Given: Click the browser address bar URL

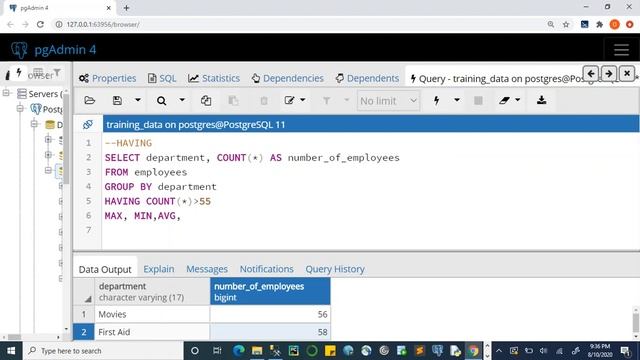Looking at the screenshot, I should [103, 24].
